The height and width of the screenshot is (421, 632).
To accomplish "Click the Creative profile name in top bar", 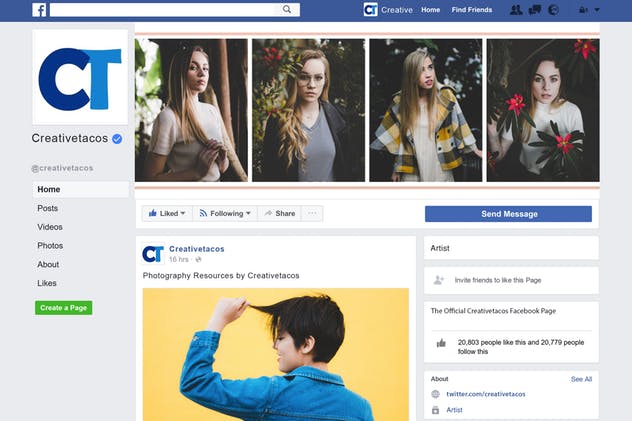I will coord(397,10).
